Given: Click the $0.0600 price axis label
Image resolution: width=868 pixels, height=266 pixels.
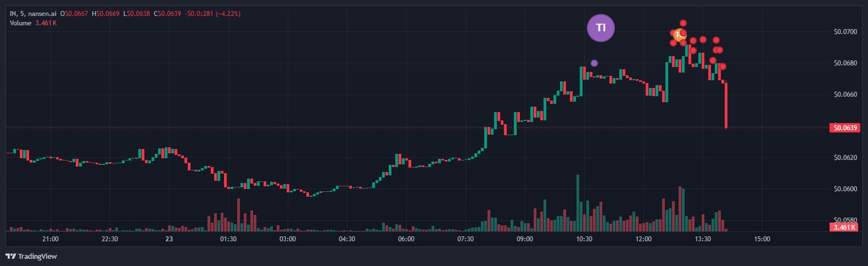Looking at the screenshot, I should click(x=845, y=189).
